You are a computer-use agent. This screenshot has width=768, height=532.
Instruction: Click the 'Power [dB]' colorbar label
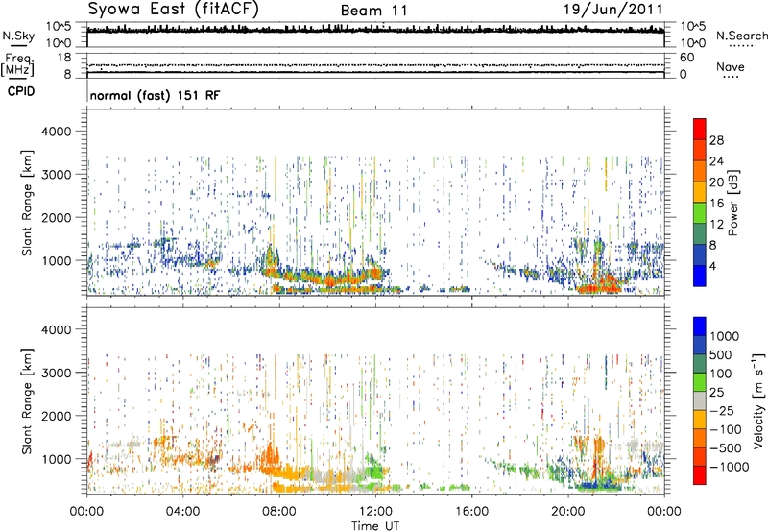click(732, 203)
